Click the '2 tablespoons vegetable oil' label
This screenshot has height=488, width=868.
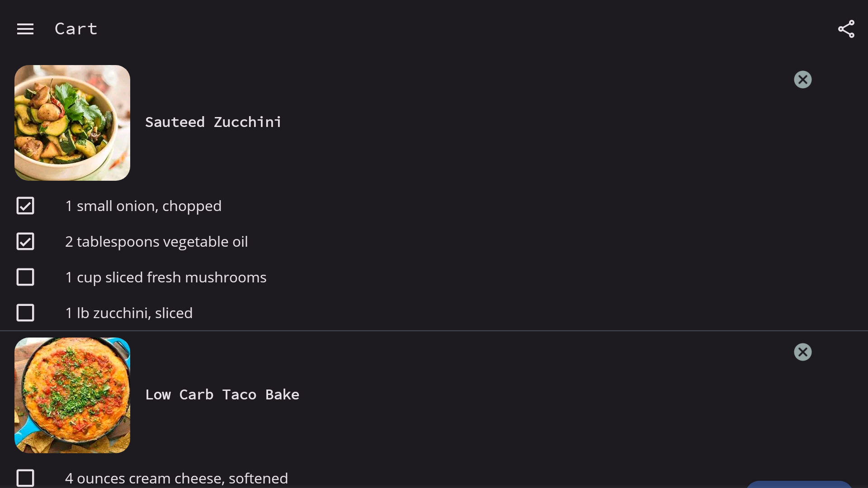(156, 242)
